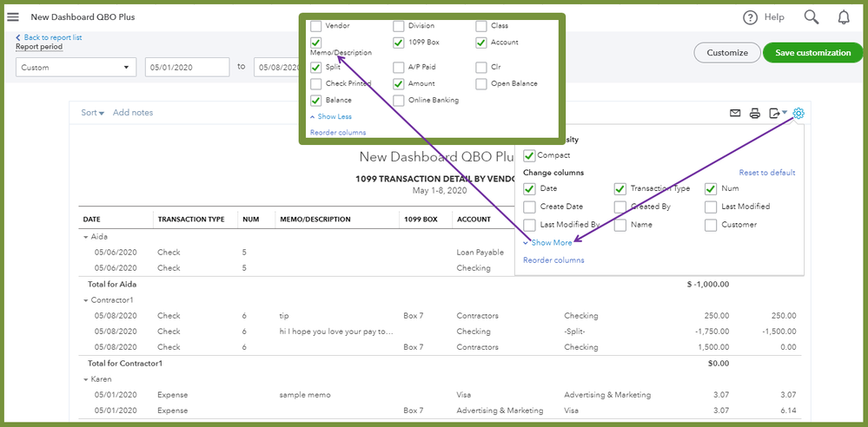
Task: Click the end date field 05/08/2020
Action: click(x=277, y=68)
